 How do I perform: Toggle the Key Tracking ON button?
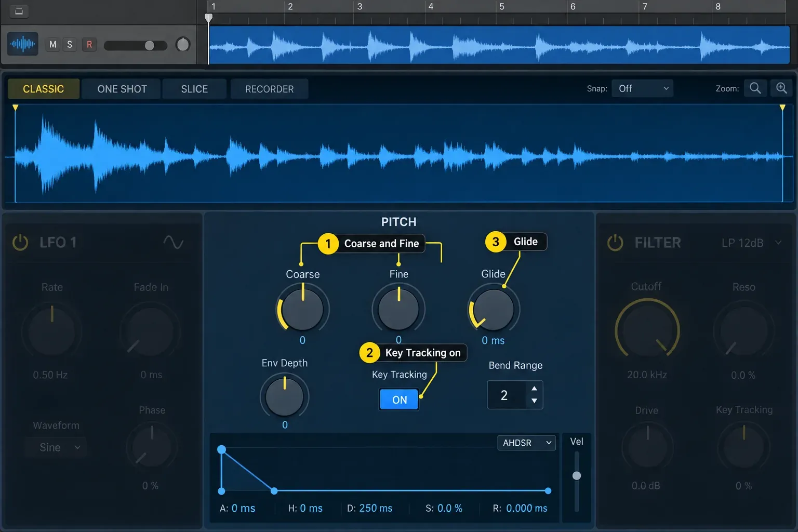(399, 400)
